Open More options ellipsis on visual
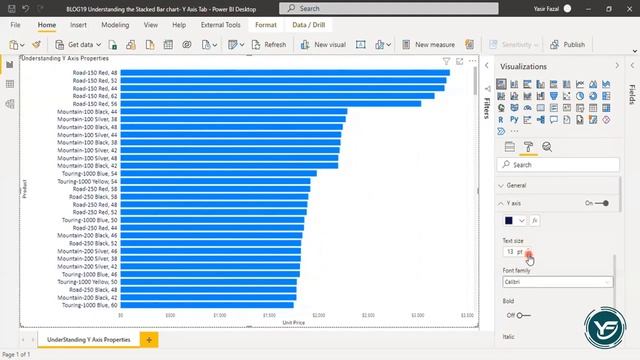Viewport: 640px width, 360px height. tap(472, 61)
